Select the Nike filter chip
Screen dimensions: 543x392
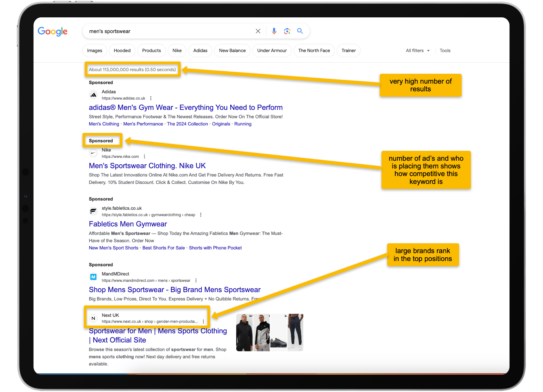click(x=177, y=50)
